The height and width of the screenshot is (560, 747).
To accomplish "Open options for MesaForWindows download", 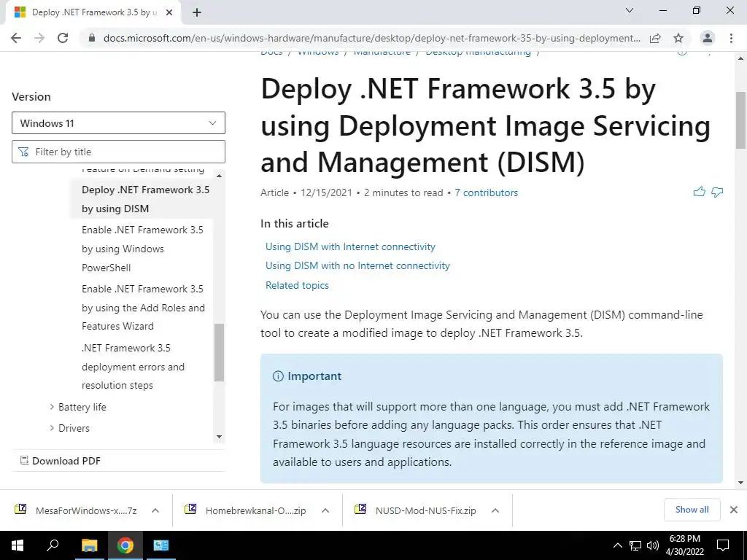I will tap(155, 510).
